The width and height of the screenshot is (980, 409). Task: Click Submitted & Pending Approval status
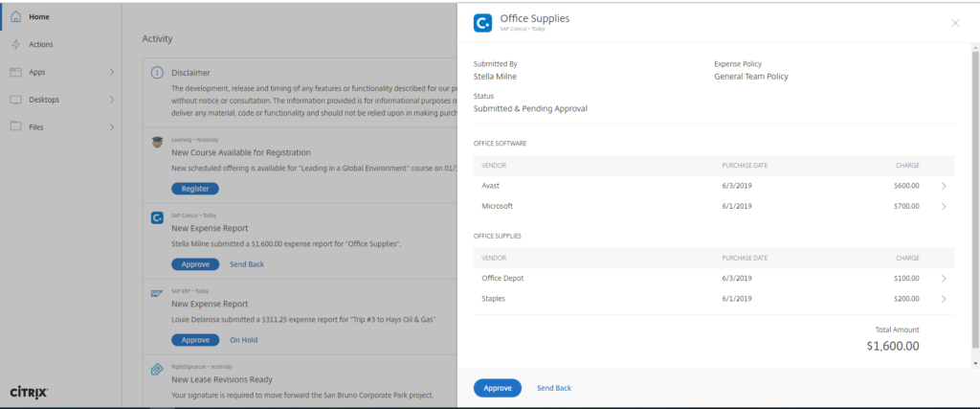point(530,108)
